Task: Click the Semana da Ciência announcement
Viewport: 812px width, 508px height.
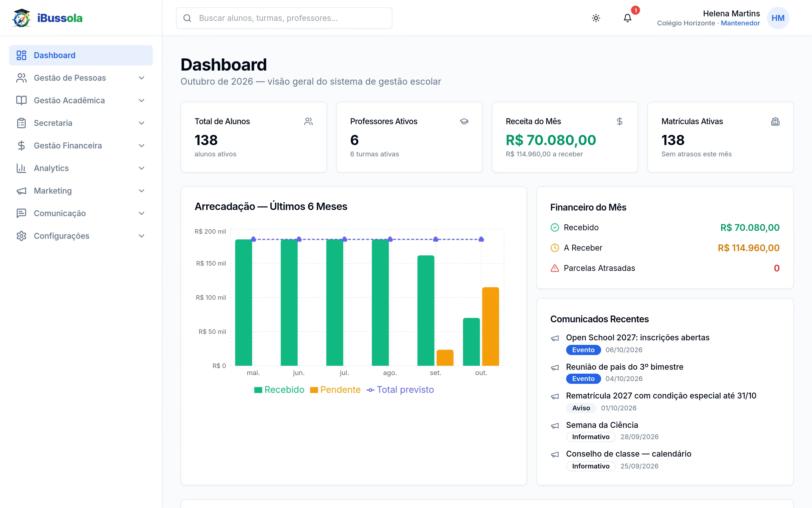Action: click(602, 425)
